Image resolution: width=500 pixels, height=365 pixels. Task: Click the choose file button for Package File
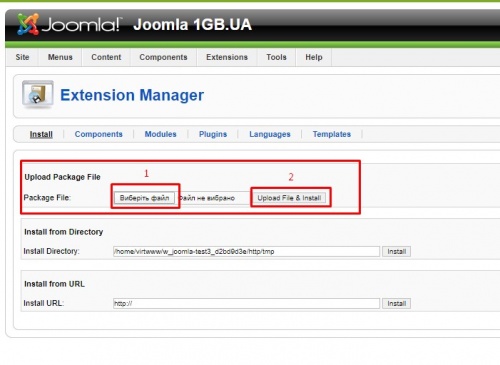click(x=144, y=198)
